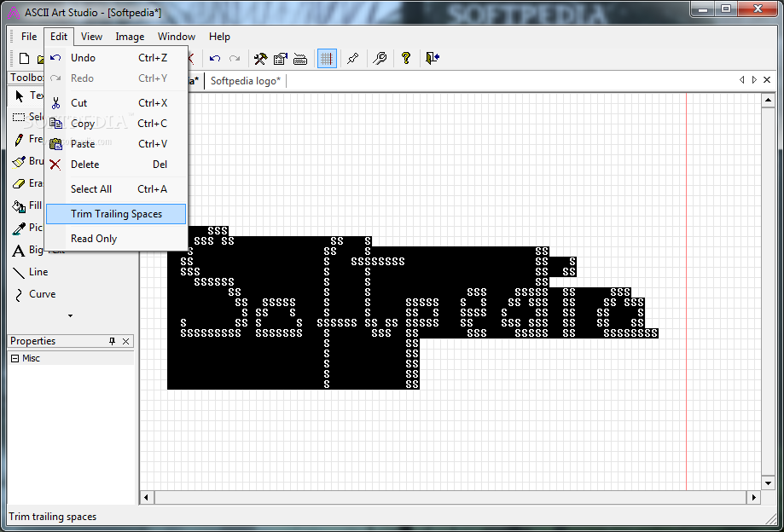Show previous document tab with left arrow
This screenshot has height=532, width=784.
[742, 80]
